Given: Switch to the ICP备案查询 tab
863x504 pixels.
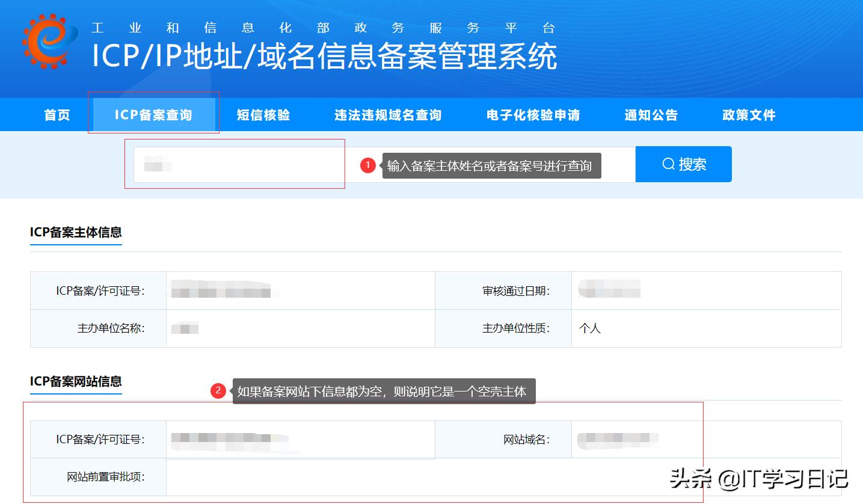Looking at the screenshot, I should coord(154,114).
